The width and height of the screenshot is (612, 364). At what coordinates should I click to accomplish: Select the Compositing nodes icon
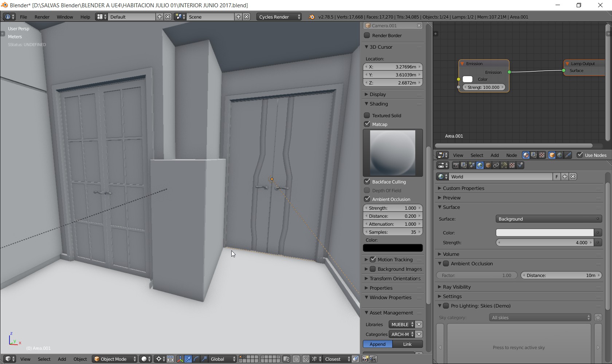tap(534, 155)
